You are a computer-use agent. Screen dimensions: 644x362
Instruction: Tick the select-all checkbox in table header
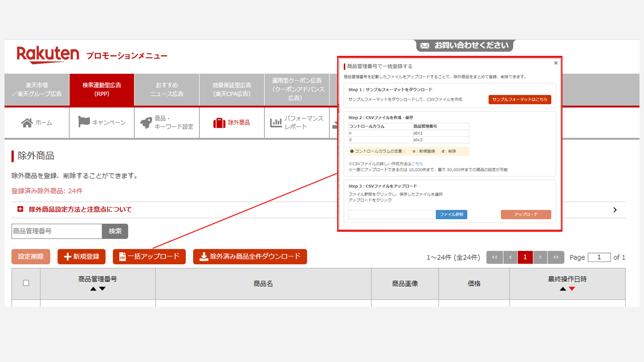[x=26, y=283]
